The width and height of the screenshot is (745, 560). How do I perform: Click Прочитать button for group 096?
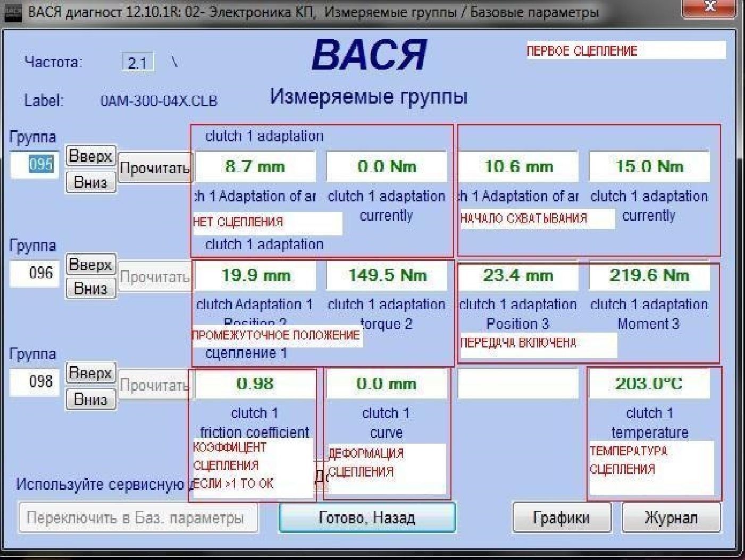155,277
